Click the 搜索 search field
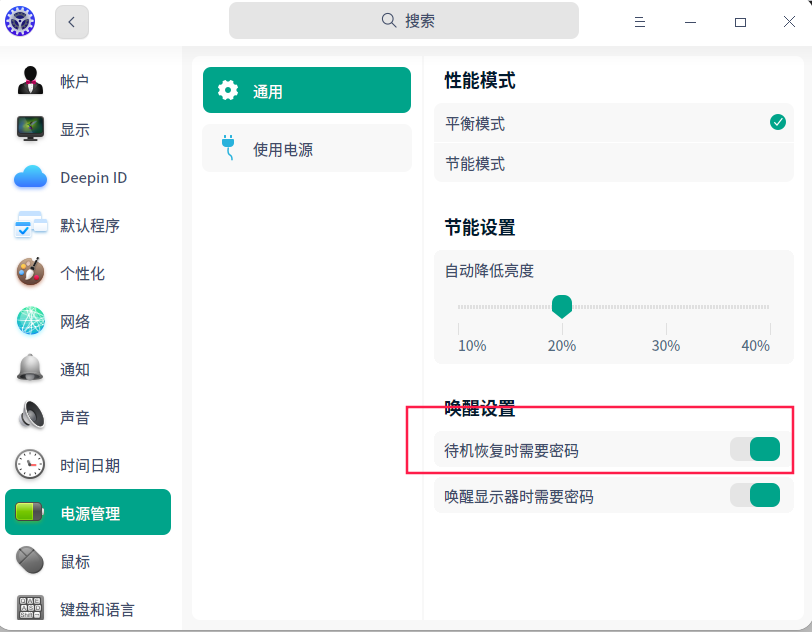Viewport: 812px width, 632px height. point(404,20)
